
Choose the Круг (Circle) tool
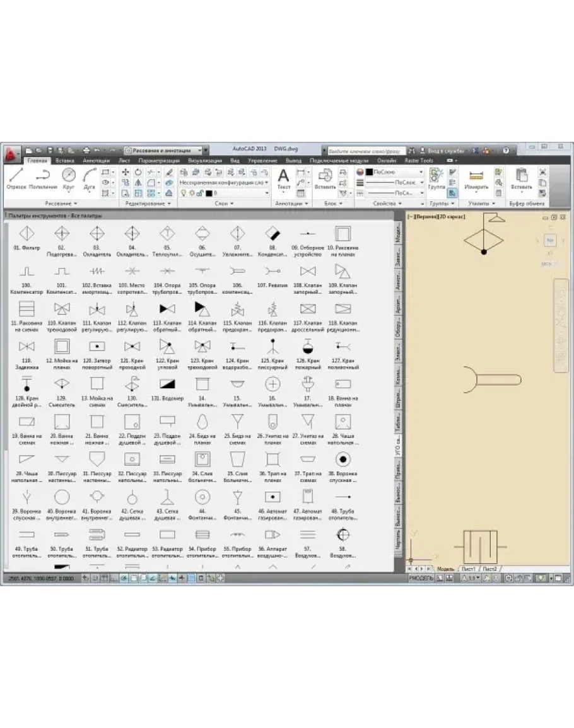click(69, 177)
